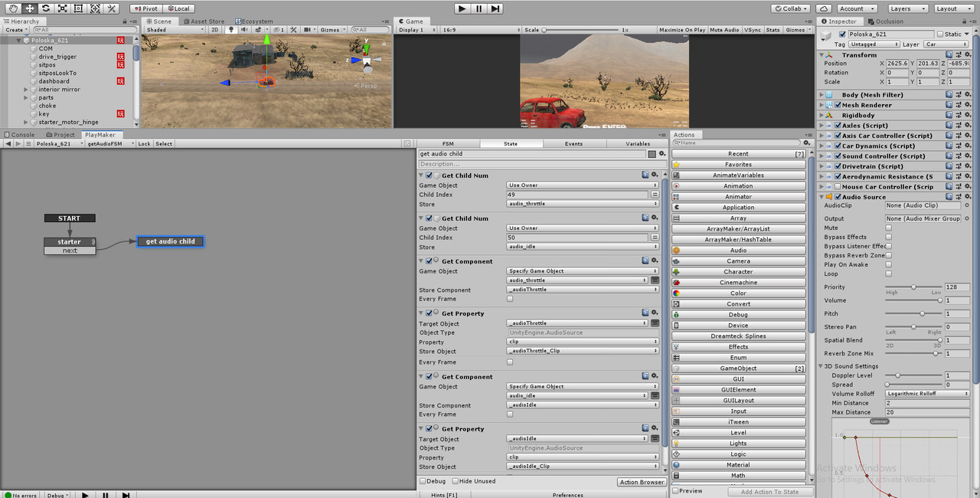Expand interior mirror in Hierarchy
Viewport: 980px width, 498px height.
tap(26, 90)
